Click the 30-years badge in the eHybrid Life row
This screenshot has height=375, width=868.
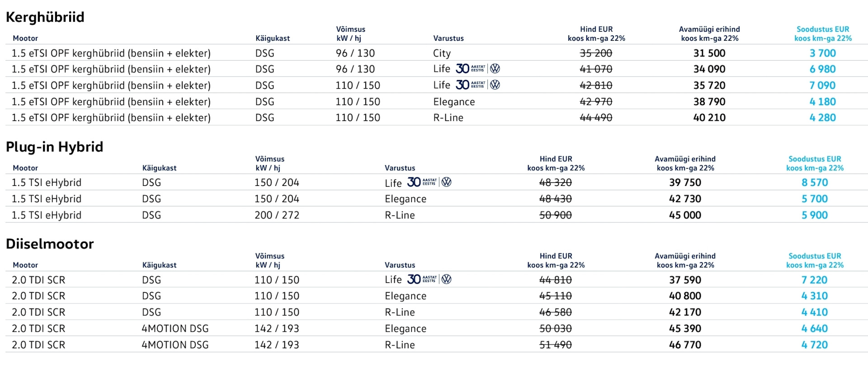[422, 182]
